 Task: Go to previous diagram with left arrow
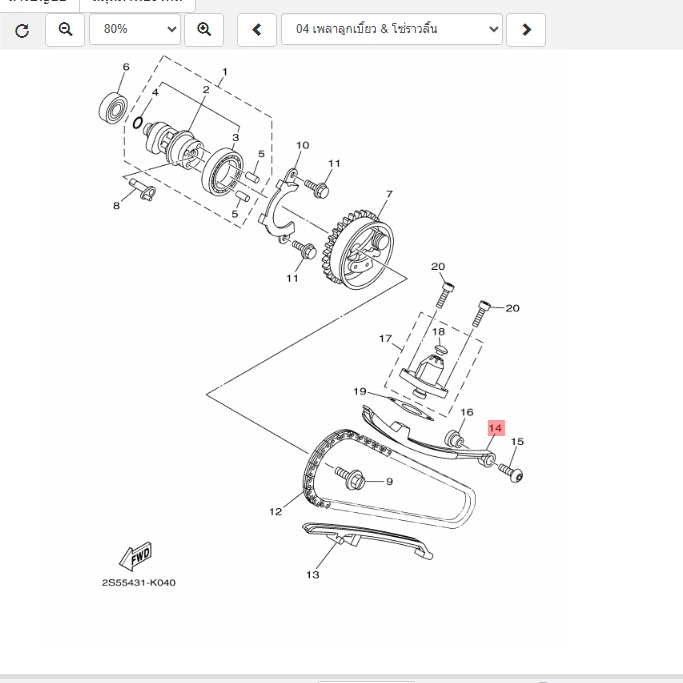(x=257, y=30)
